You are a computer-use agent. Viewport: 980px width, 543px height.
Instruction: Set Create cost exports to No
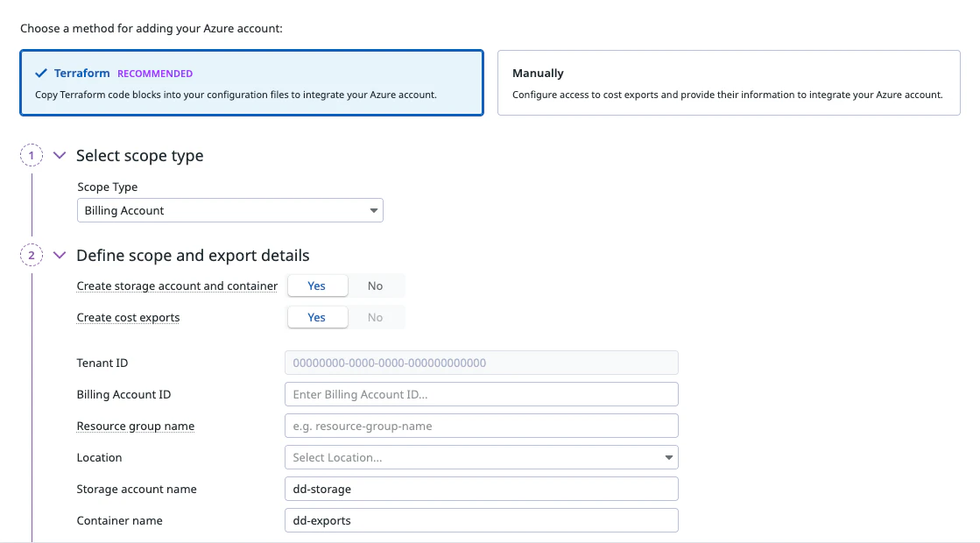(x=375, y=317)
